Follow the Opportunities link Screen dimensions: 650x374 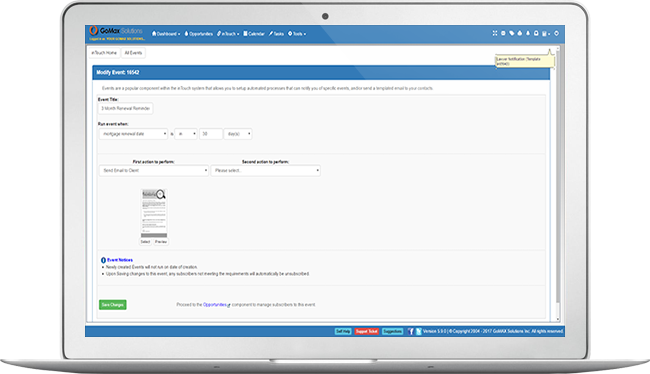215,305
